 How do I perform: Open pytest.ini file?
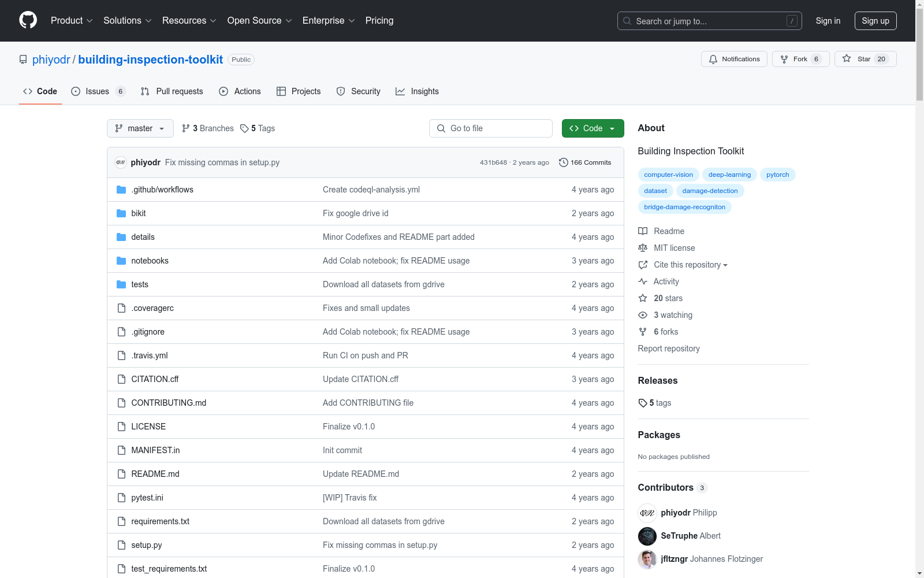click(147, 498)
